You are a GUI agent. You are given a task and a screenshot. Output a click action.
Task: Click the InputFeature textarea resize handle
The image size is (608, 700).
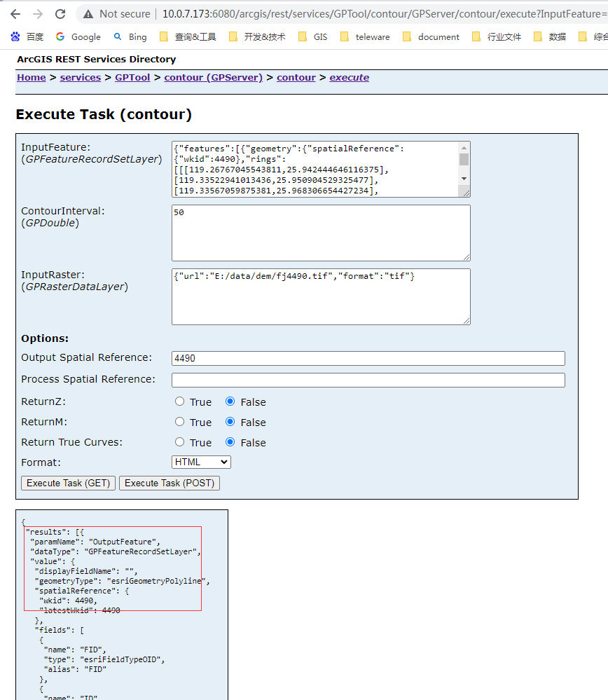pos(466,193)
